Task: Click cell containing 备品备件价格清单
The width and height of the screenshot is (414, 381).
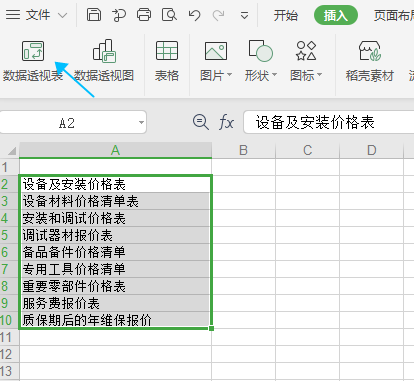Action: pos(115,252)
